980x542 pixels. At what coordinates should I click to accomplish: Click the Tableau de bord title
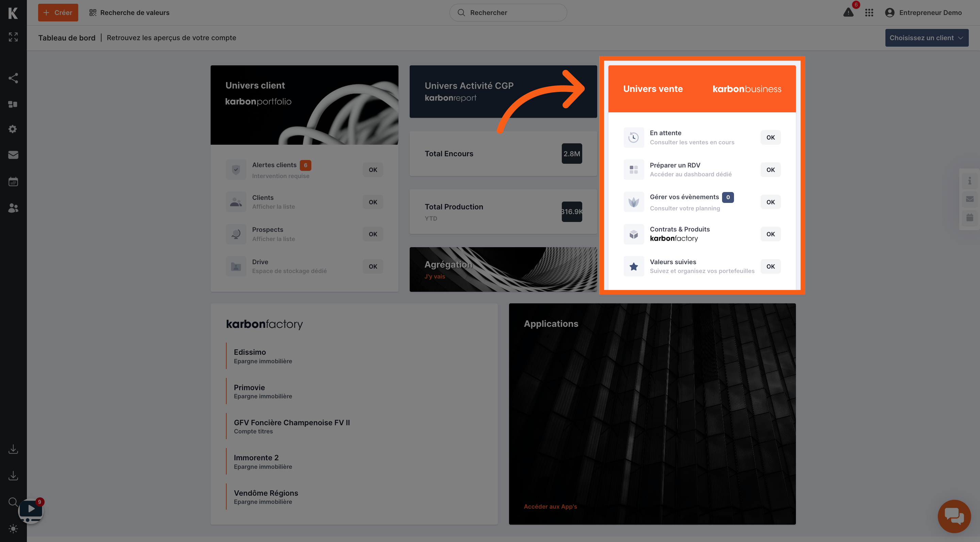(67, 38)
